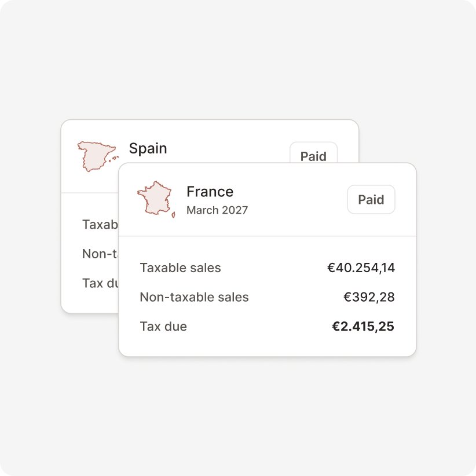Click the bold €2.415,25 tax due amount
476x476 pixels.
(x=363, y=327)
